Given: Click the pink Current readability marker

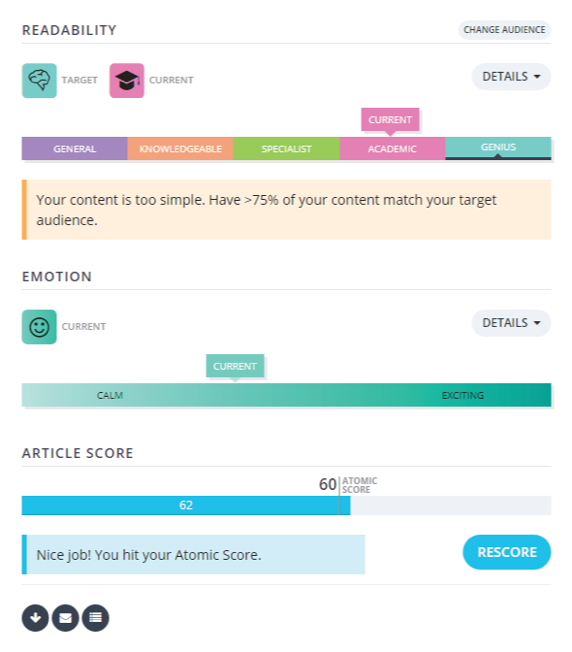Looking at the screenshot, I should point(390,120).
